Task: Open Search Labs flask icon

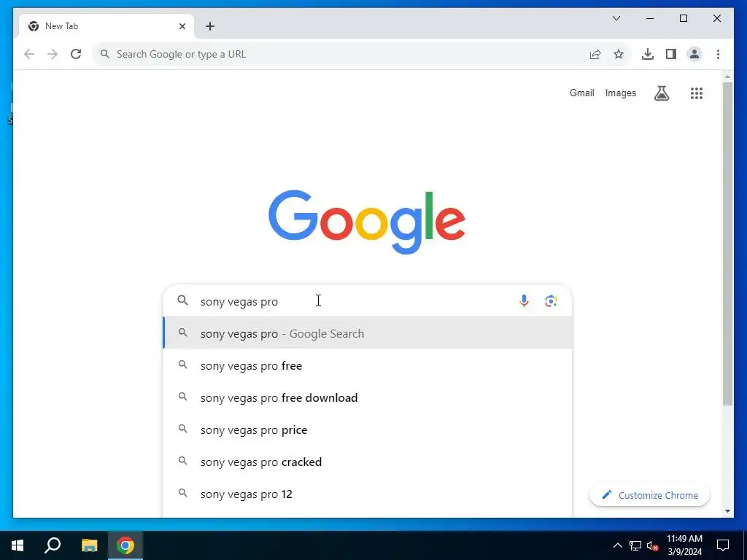Action: pos(661,93)
